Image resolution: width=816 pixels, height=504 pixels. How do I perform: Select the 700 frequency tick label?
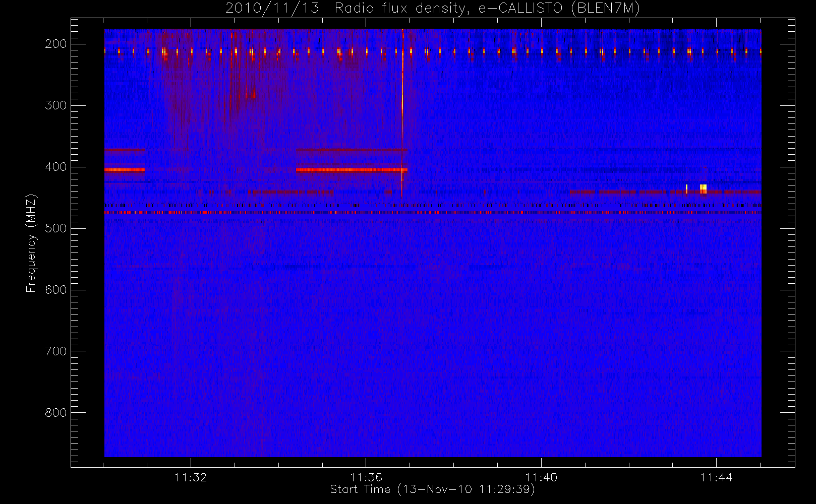point(56,351)
